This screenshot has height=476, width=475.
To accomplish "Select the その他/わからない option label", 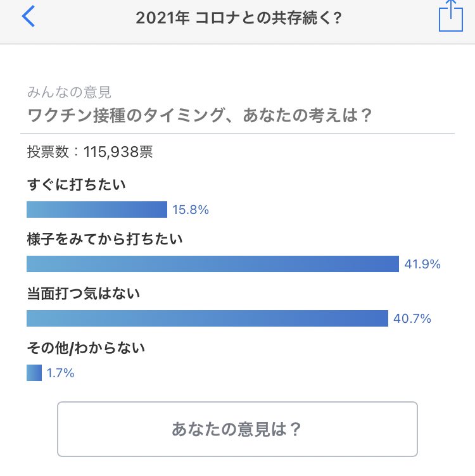I will [x=86, y=348].
